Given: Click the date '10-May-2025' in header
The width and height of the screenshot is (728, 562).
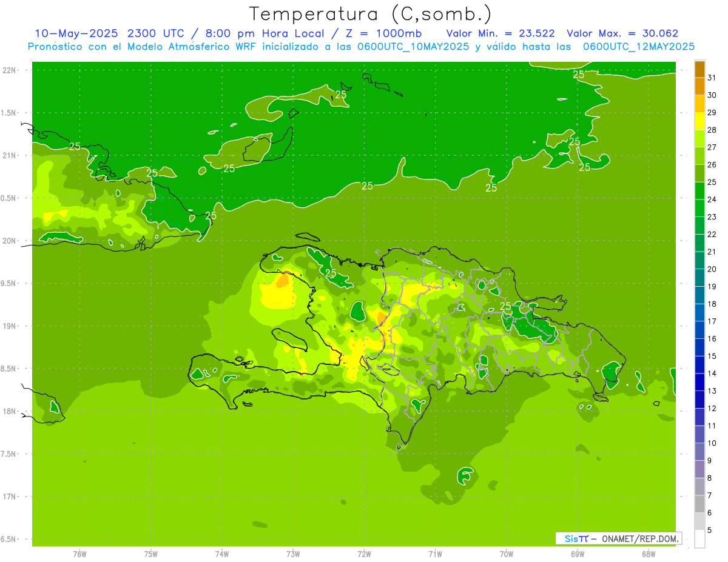Looking at the screenshot, I should pyautogui.click(x=78, y=33).
